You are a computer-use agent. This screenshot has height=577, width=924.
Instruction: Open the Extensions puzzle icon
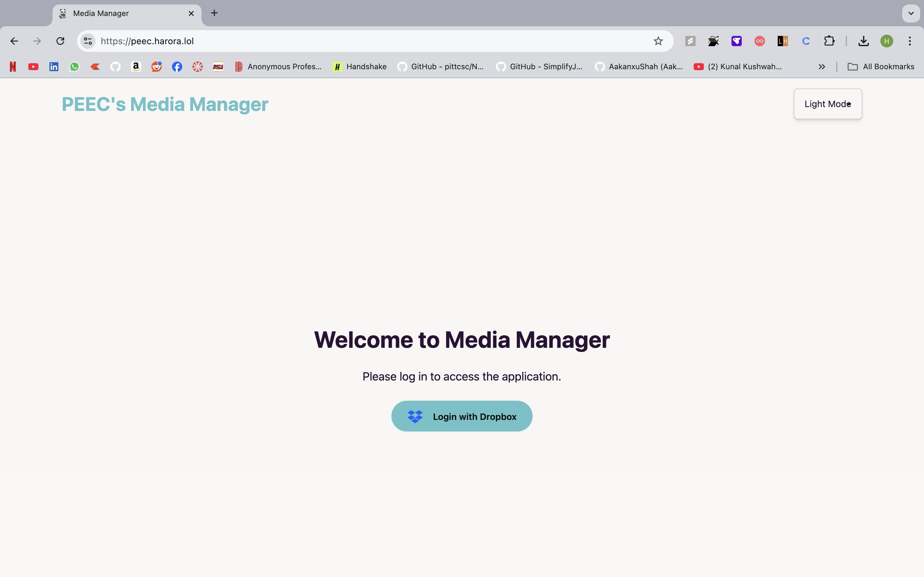(x=829, y=41)
